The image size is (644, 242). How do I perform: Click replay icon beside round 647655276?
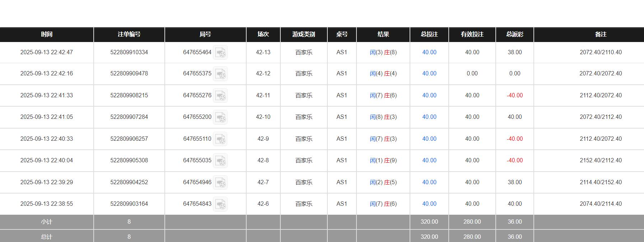[x=220, y=96]
